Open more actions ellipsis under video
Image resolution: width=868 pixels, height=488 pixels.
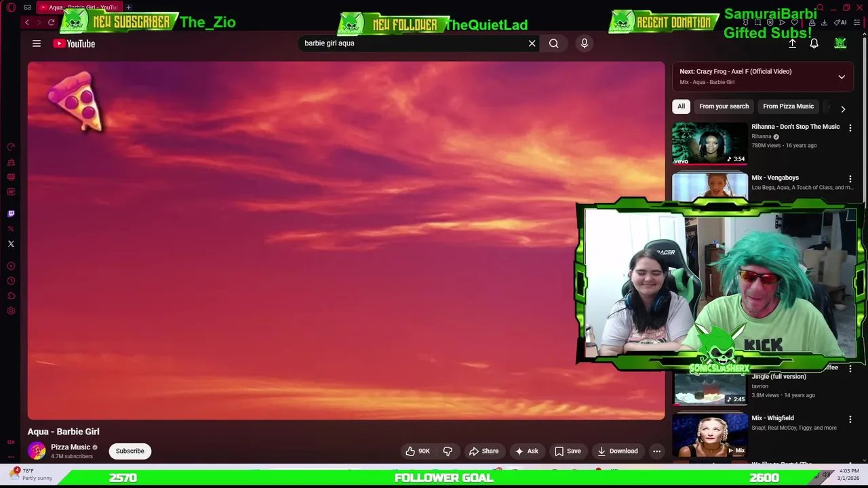click(656, 451)
